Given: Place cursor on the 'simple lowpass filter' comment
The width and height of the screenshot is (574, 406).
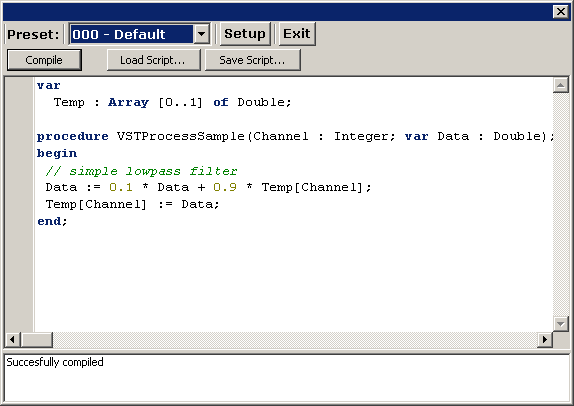Looking at the screenshot, I should 153,171.
